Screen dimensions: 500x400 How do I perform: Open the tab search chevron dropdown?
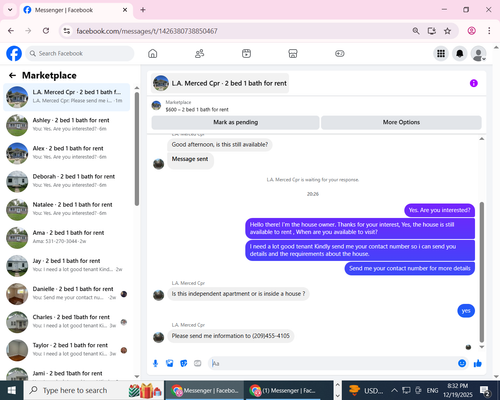pyautogui.click(x=10, y=10)
